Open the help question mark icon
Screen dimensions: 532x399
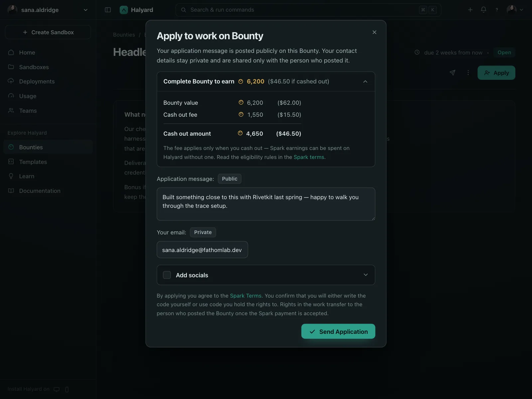pos(497,10)
